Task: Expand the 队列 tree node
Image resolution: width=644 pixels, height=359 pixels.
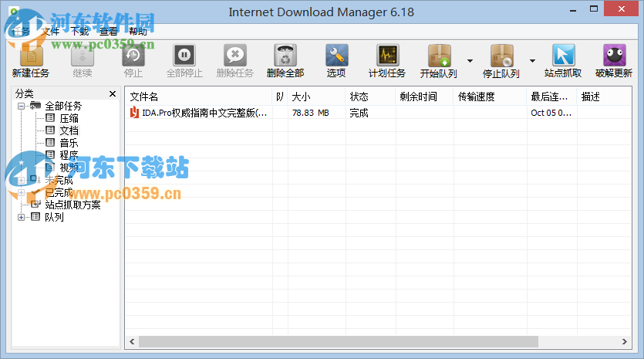Action: tap(21, 217)
